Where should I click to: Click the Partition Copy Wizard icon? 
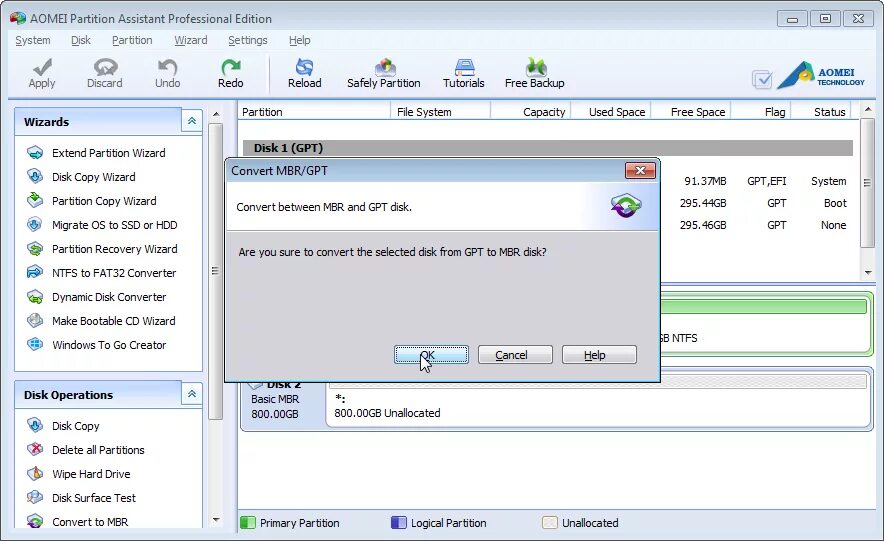(35, 200)
